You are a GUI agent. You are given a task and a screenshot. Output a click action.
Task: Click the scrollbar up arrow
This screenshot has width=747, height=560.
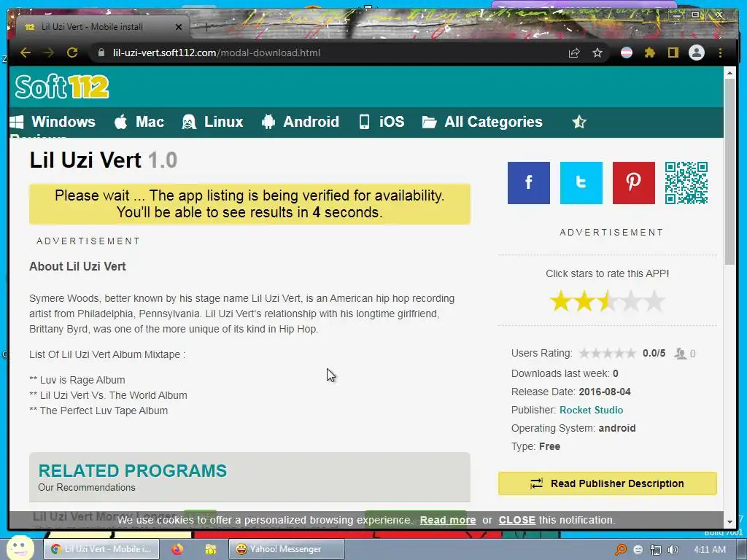(729, 74)
